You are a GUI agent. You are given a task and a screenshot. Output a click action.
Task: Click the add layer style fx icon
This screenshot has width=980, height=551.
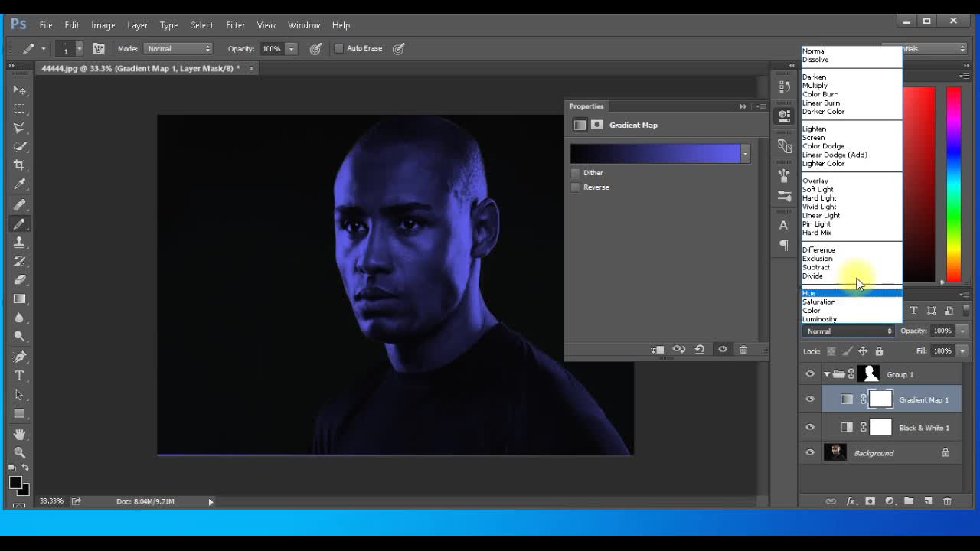[x=851, y=501]
